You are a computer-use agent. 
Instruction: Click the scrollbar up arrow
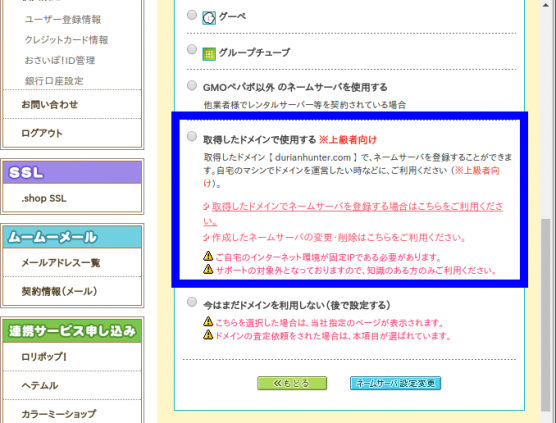pos(545,5)
